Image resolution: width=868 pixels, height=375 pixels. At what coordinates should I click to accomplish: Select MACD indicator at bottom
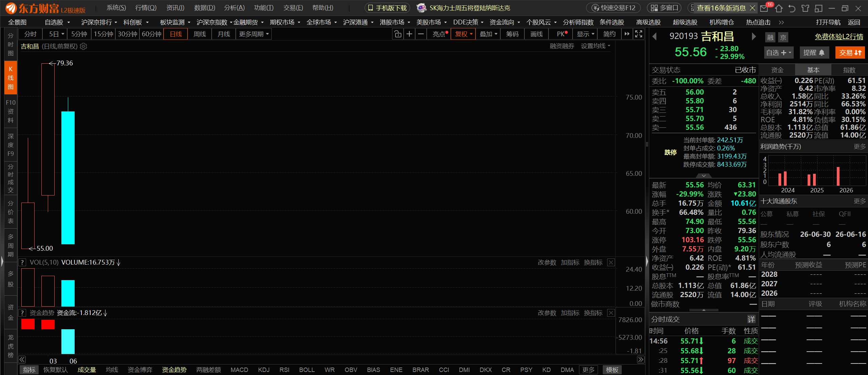(x=239, y=370)
